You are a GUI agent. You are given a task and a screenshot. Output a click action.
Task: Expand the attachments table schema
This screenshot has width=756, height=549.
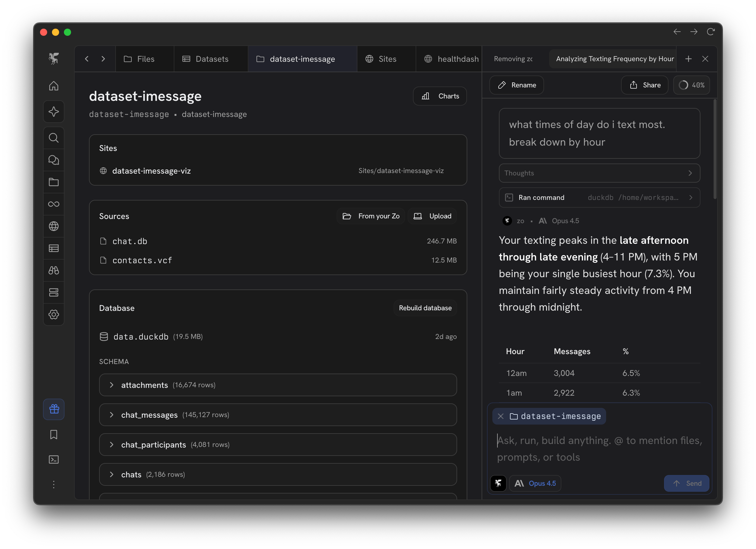(x=112, y=385)
